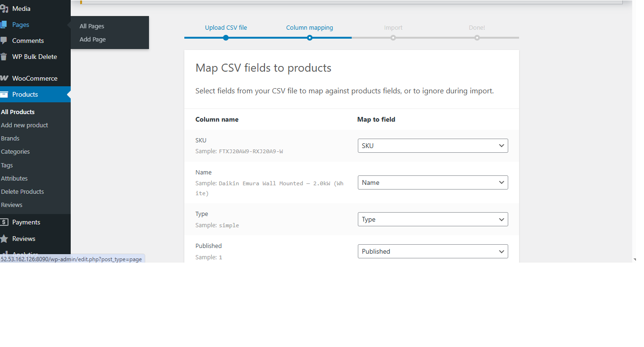Click the WP Bulk Delete trash icon
Image resolution: width=644 pixels, height=347 pixels.
[x=4, y=57]
